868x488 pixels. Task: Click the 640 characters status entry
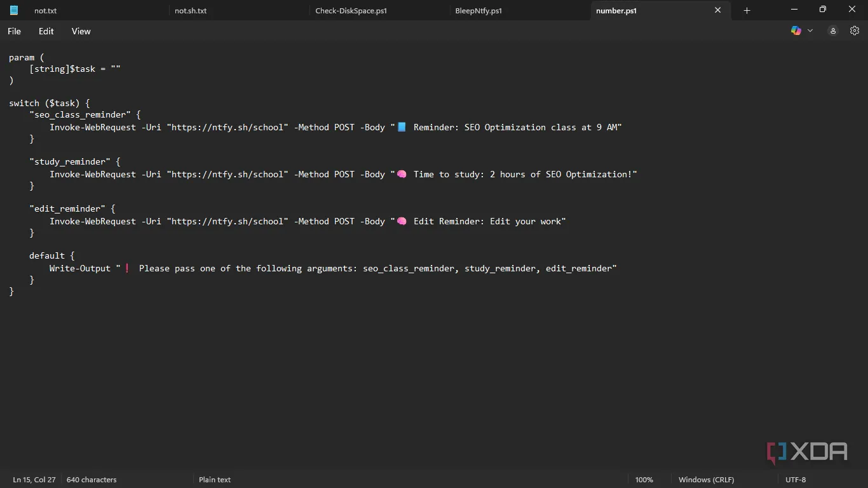[92, 480]
